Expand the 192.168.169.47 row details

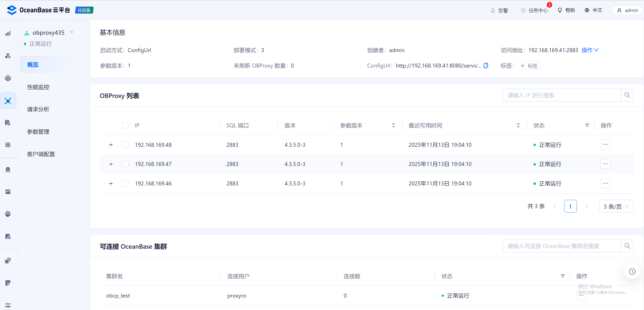click(111, 164)
